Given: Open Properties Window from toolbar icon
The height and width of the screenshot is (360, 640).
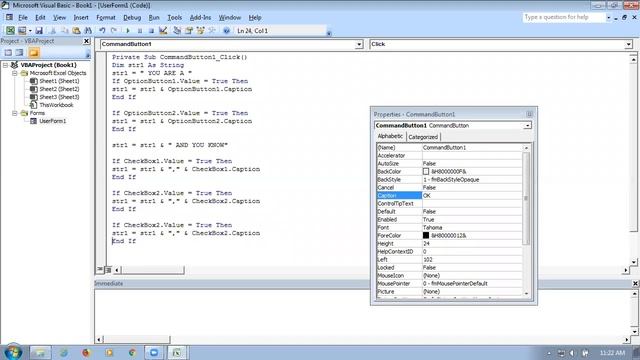Looking at the screenshot, I should 189,31.
